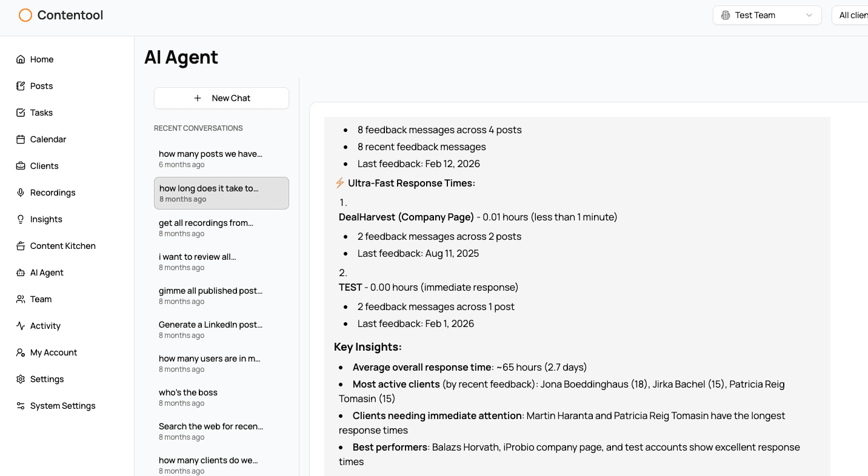The image size is (868, 476).
Task: Open conversation 'gimme all published post…'
Action: pos(221,296)
